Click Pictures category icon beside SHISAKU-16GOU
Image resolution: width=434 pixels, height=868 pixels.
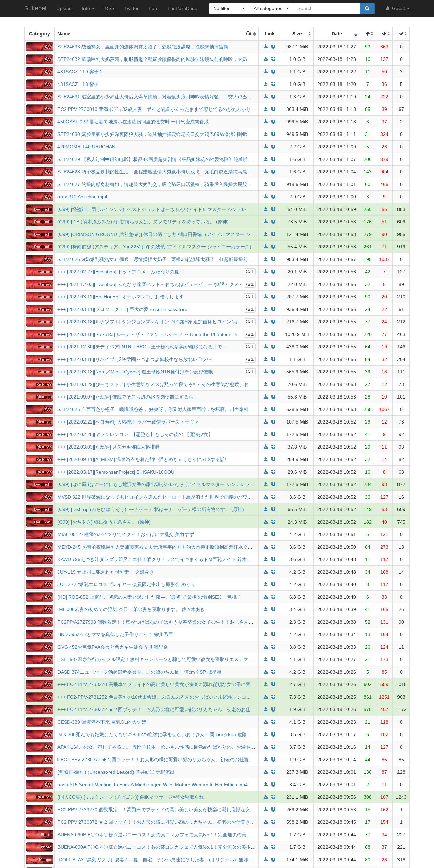coord(40,472)
